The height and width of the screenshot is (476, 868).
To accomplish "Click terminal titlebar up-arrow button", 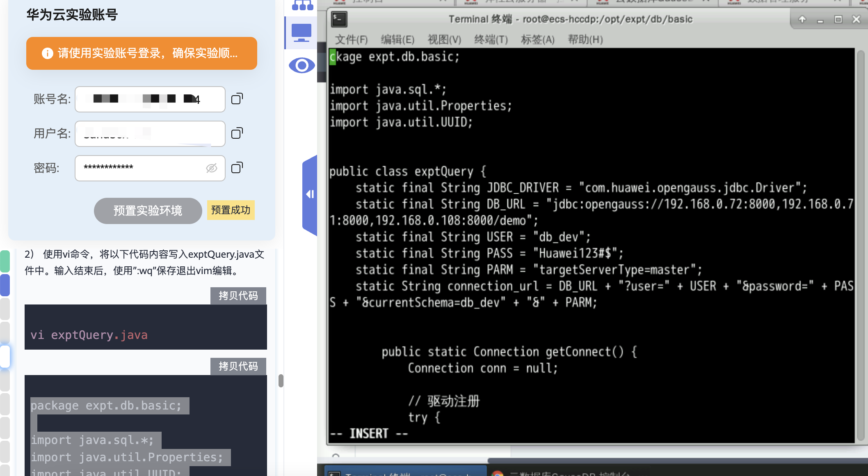I will [802, 19].
